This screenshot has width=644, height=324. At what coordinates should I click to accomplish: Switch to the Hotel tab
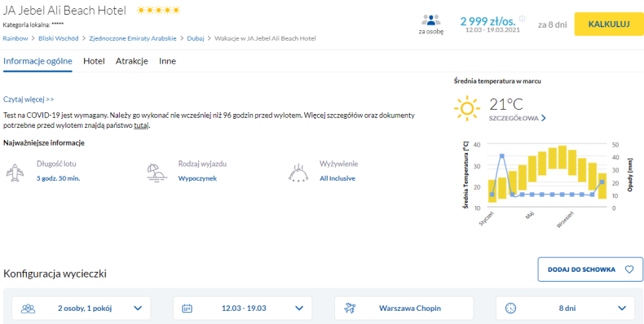tap(94, 62)
